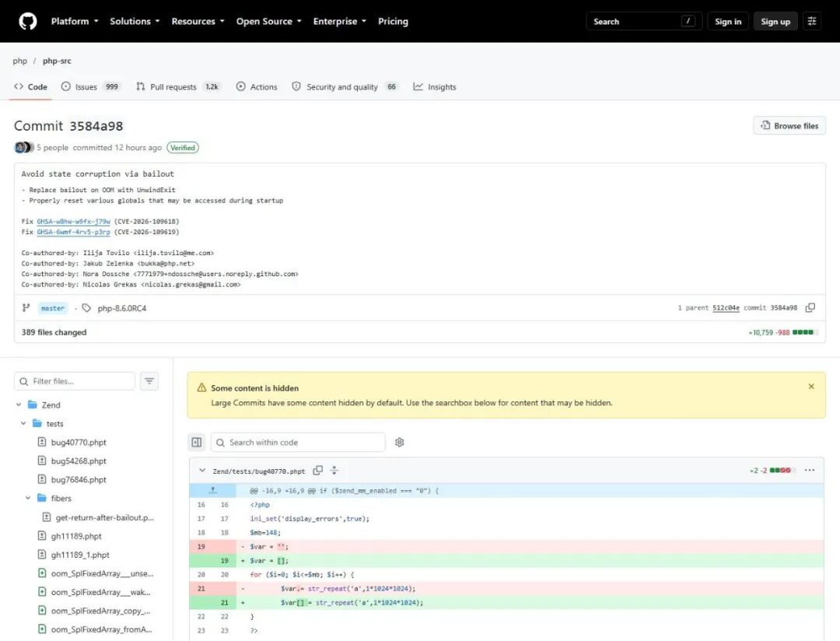Click the Browse files button

tap(789, 125)
